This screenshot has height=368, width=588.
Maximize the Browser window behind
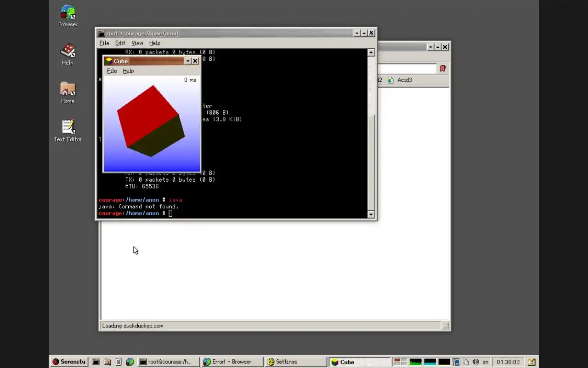(x=438, y=47)
